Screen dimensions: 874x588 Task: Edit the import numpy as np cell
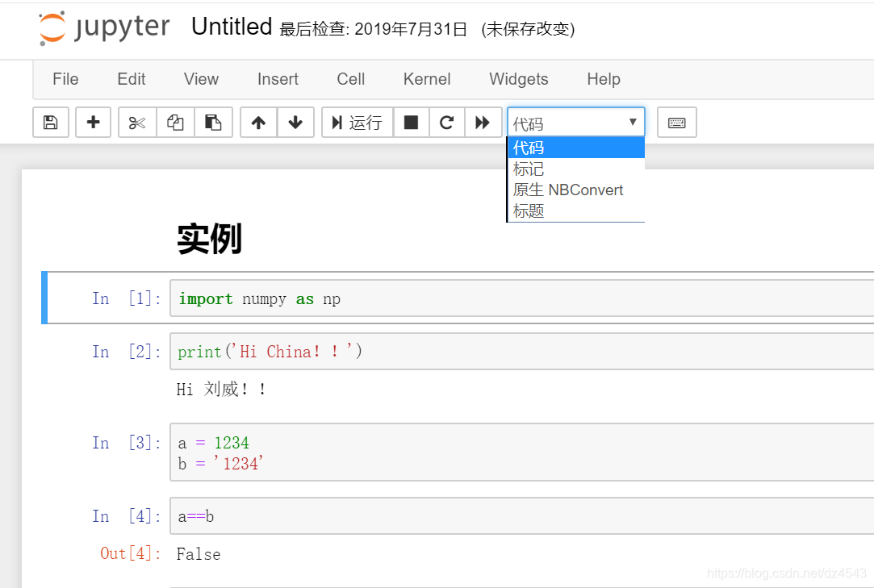click(x=521, y=298)
